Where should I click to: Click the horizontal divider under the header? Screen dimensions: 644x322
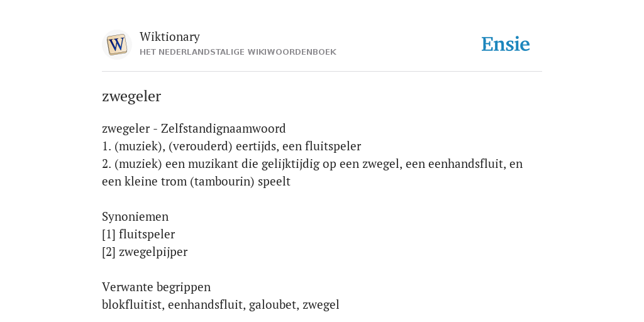[322, 72]
